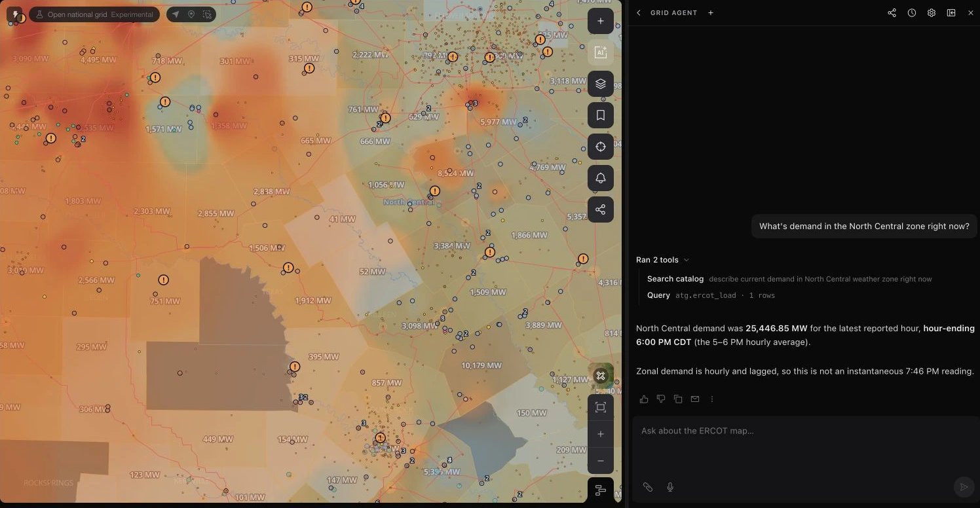The image size is (980, 508).
Task: Zoom in on the map
Action: [601, 434]
